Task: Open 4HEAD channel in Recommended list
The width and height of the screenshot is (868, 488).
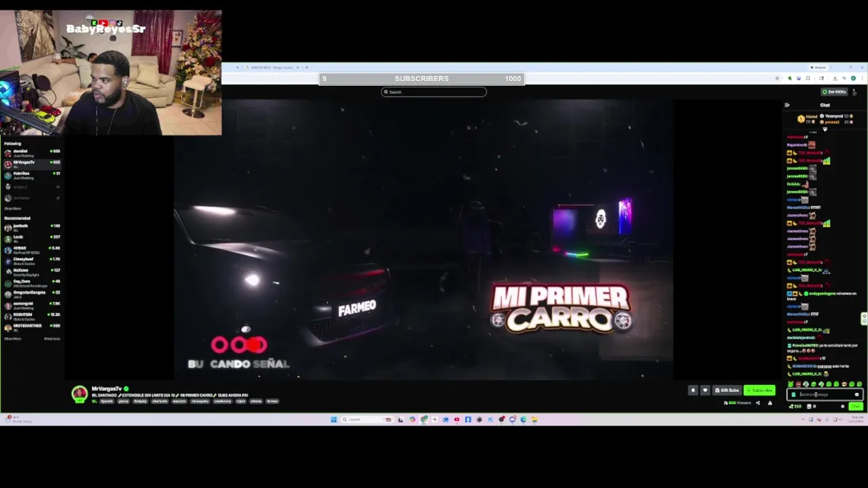Action: (x=33, y=250)
